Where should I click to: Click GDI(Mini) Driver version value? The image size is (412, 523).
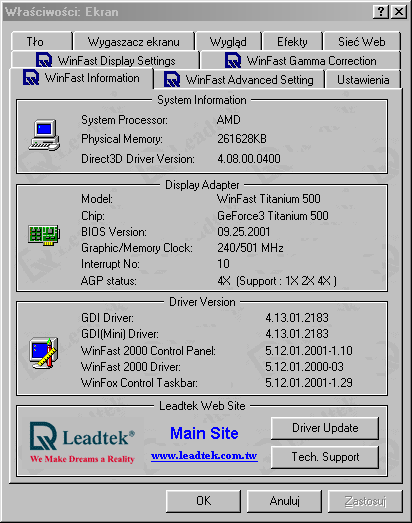(297, 334)
